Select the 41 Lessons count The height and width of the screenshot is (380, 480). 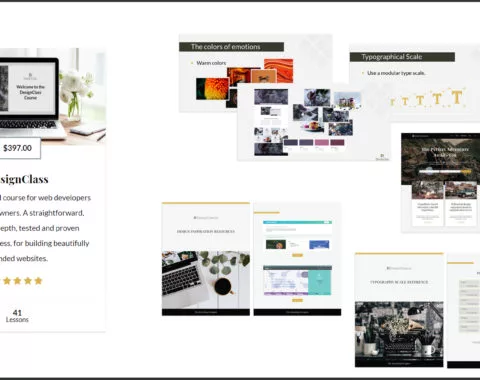(x=17, y=316)
